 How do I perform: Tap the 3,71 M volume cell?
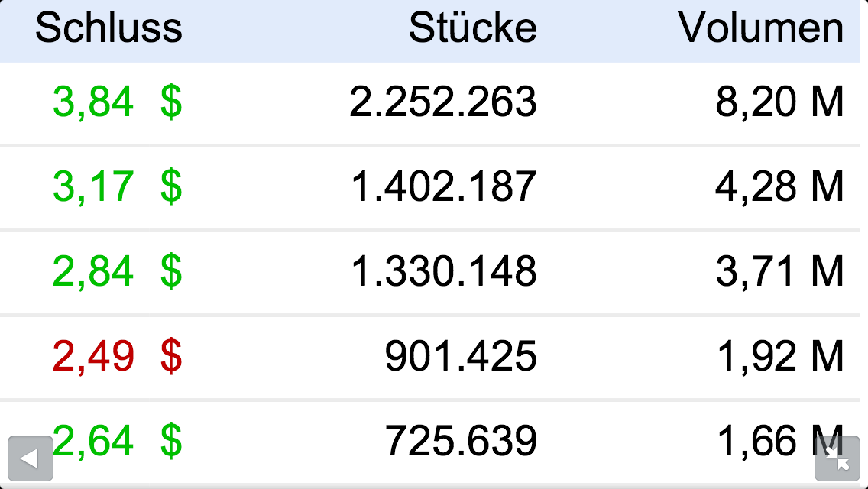(x=779, y=272)
